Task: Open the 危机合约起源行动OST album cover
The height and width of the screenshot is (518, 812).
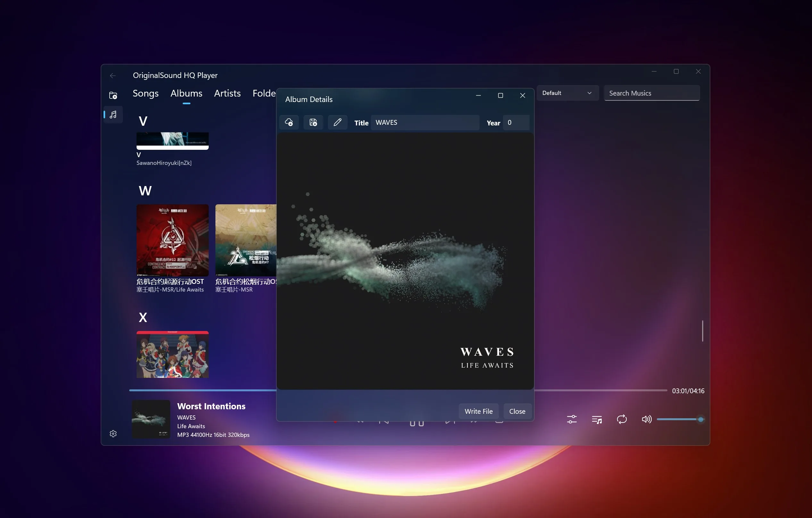Action: (173, 240)
